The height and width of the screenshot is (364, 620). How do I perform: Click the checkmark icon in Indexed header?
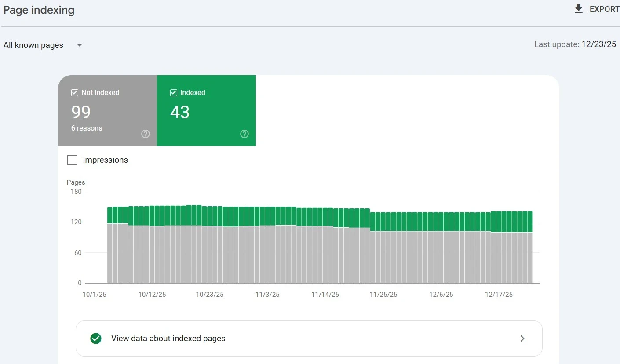[173, 92]
